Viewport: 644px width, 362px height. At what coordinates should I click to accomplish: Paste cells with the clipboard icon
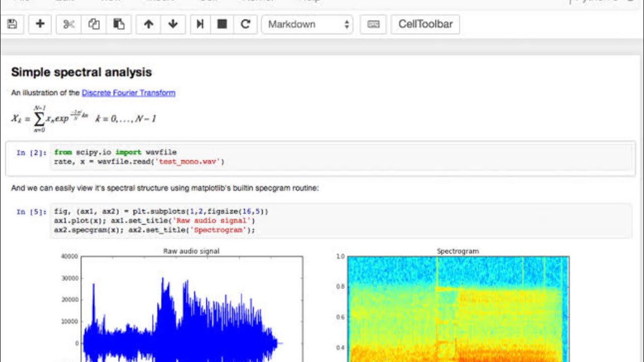point(119,24)
